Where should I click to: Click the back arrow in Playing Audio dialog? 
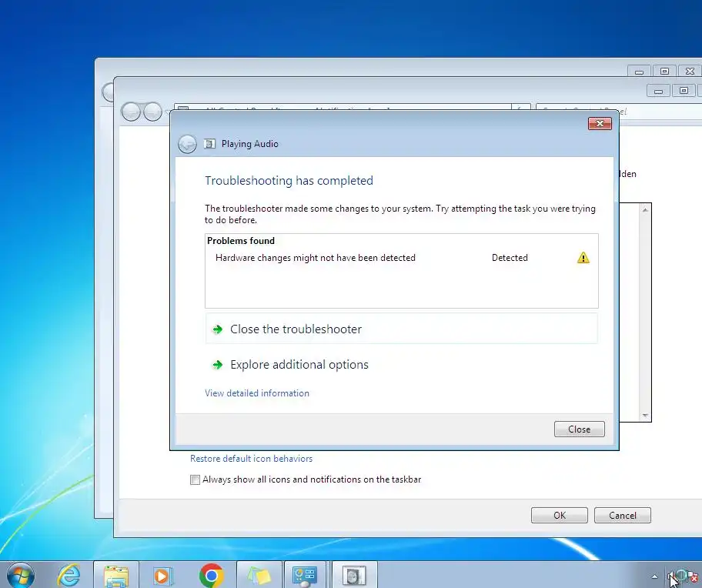pyautogui.click(x=187, y=144)
